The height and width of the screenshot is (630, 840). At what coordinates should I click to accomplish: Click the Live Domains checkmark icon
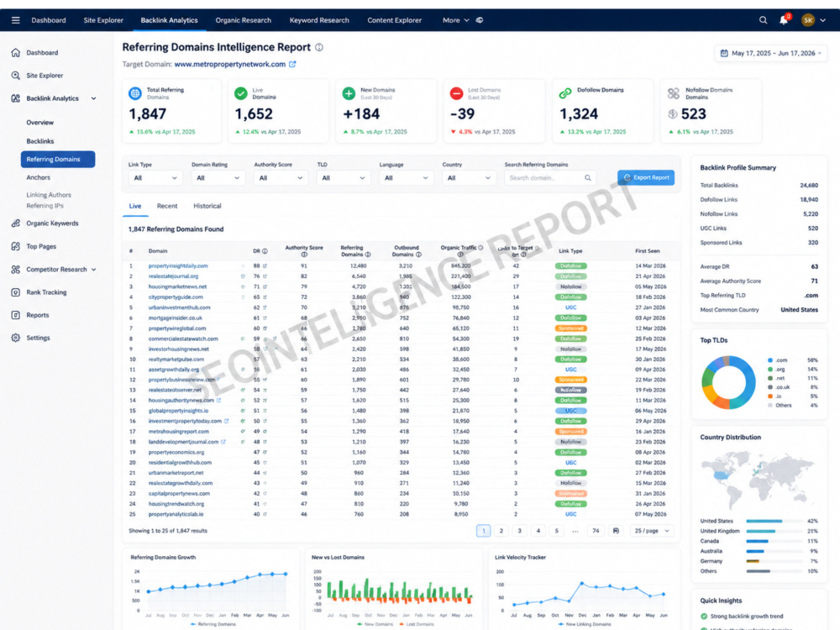(x=241, y=93)
